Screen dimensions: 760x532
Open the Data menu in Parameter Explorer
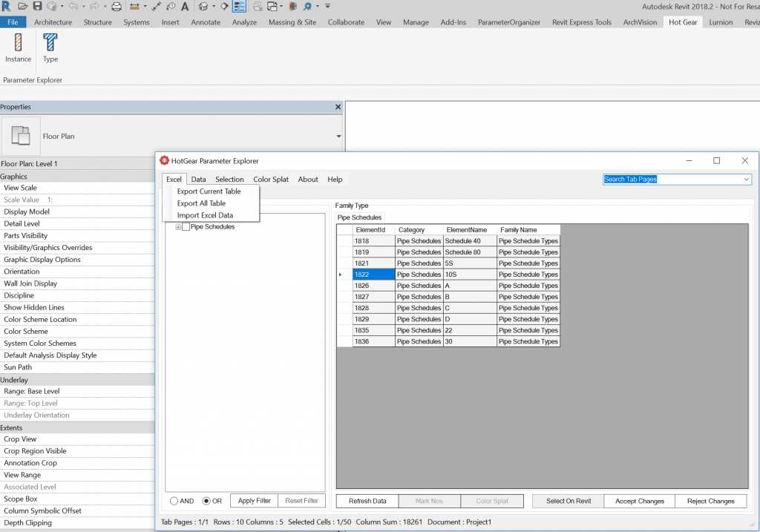(198, 179)
